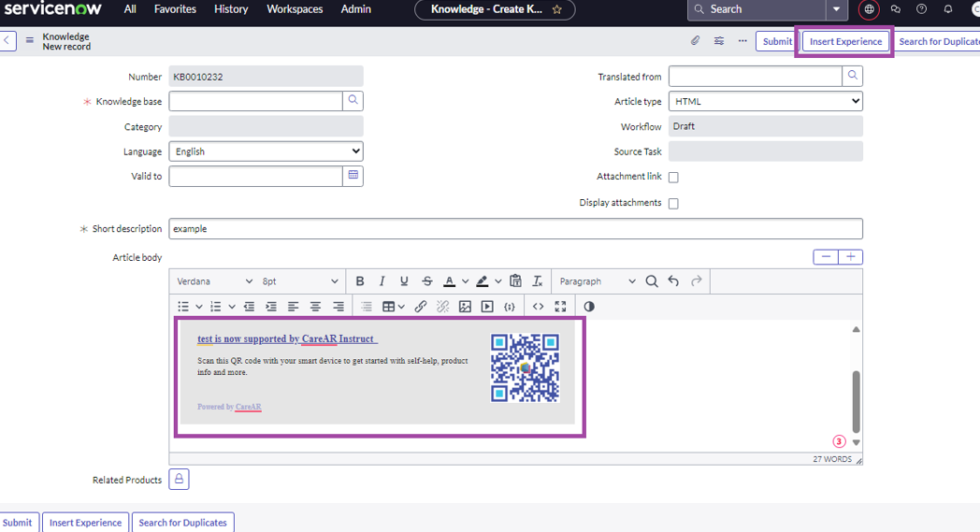The height and width of the screenshot is (532, 980).
Task: Toggle bold formatting in Article body
Action: point(360,281)
